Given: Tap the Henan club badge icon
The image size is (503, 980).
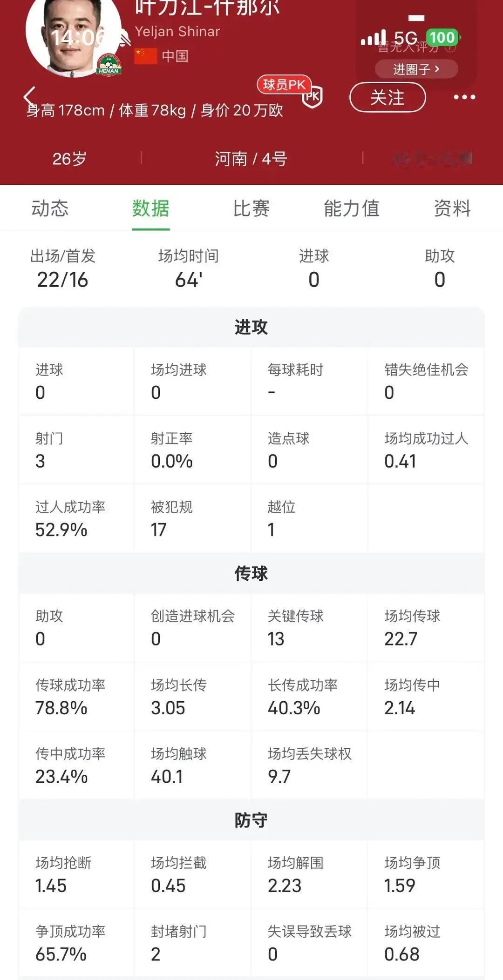Looking at the screenshot, I should pyautogui.click(x=109, y=65).
